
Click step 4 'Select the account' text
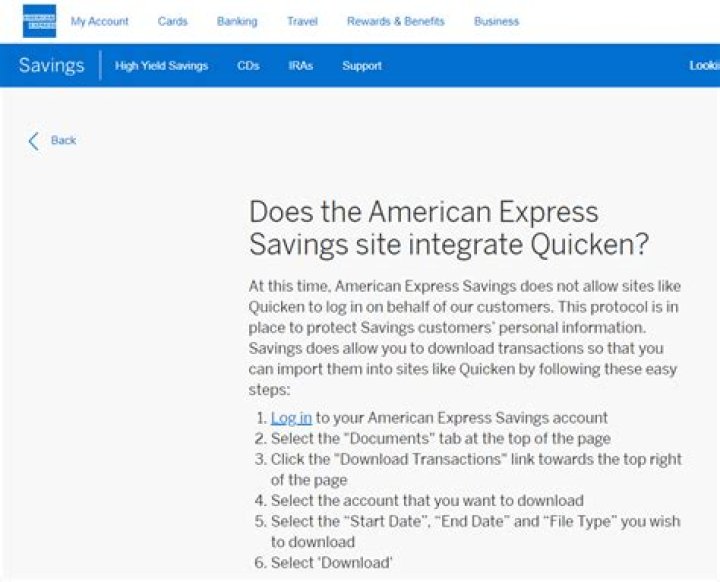click(427, 500)
